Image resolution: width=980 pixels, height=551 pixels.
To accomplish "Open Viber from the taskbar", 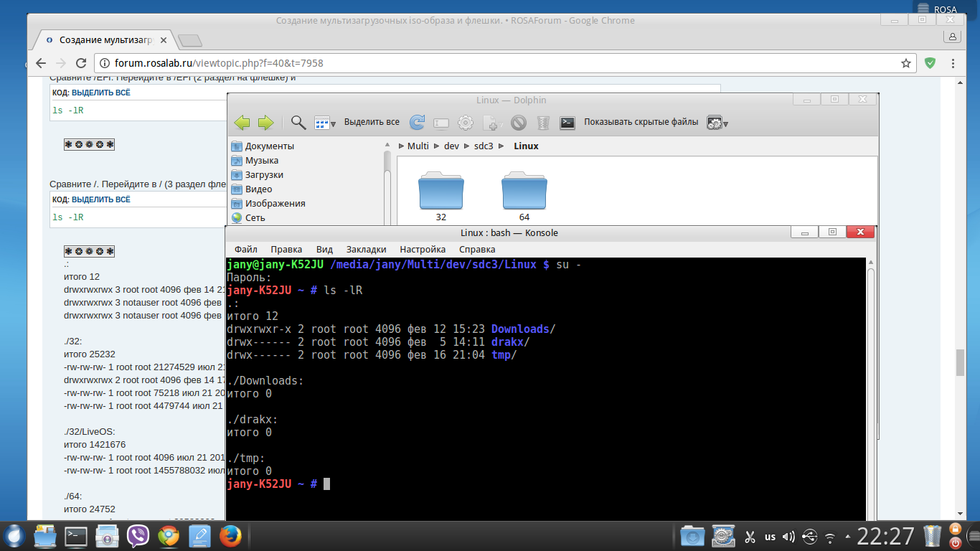I will [138, 536].
